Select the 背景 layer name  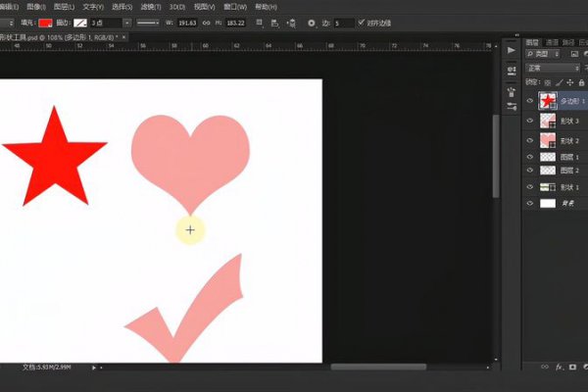point(567,204)
